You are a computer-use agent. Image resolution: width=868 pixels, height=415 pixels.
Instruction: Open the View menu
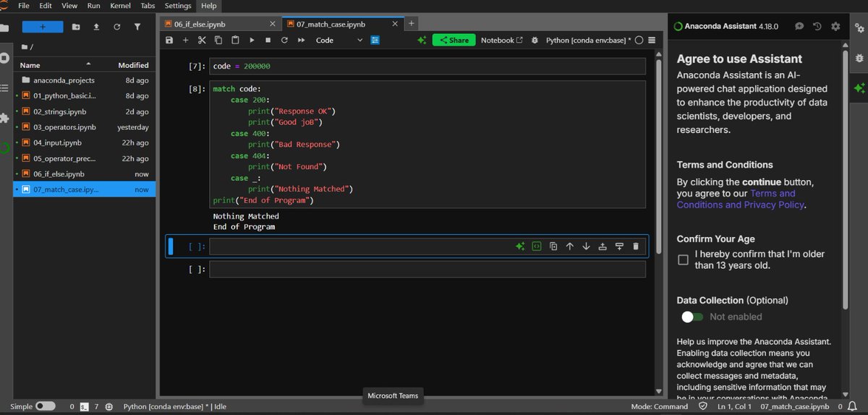click(x=69, y=6)
